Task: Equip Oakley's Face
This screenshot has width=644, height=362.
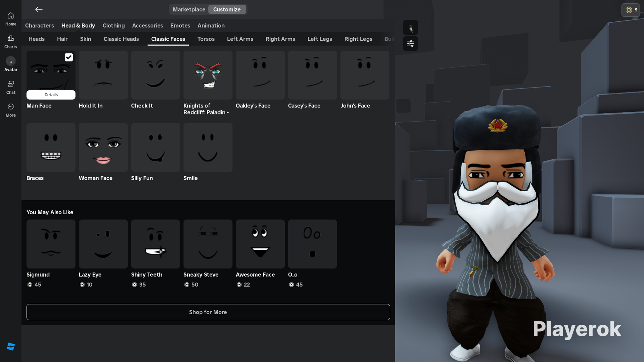Action: pyautogui.click(x=260, y=75)
